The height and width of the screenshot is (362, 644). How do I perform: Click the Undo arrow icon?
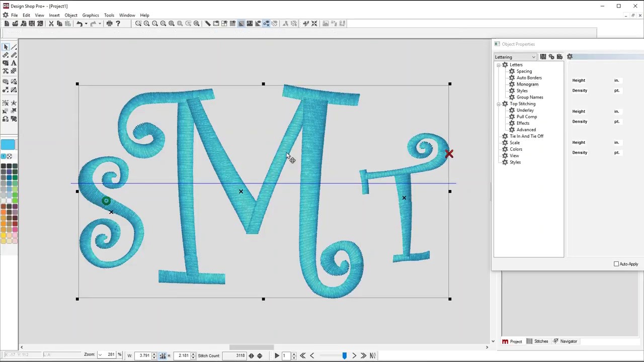pos(79,23)
